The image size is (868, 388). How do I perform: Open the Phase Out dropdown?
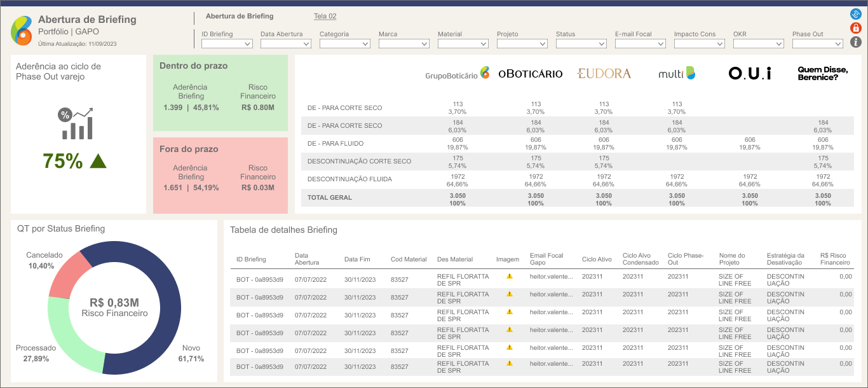tap(817, 44)
